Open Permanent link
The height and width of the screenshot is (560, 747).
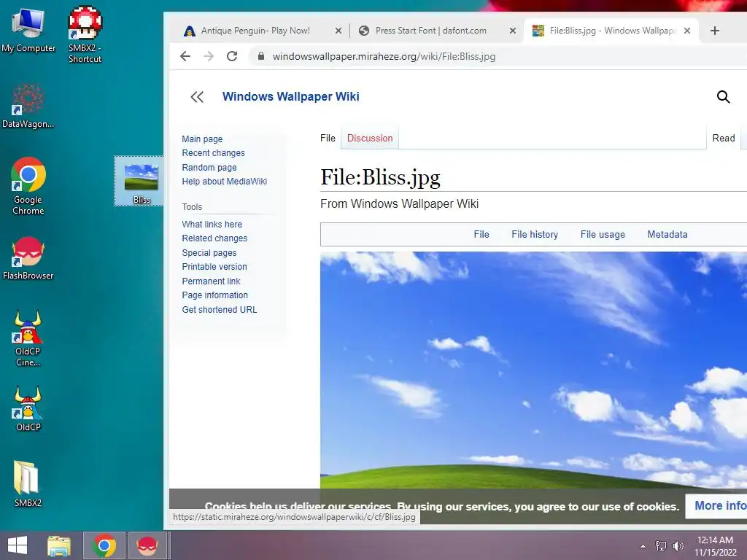[x=211, y=281]
